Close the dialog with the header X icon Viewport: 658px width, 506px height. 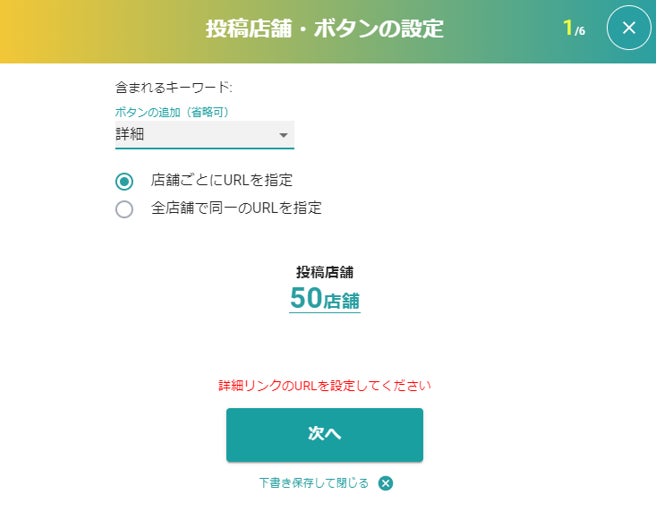tap(629, 28)
